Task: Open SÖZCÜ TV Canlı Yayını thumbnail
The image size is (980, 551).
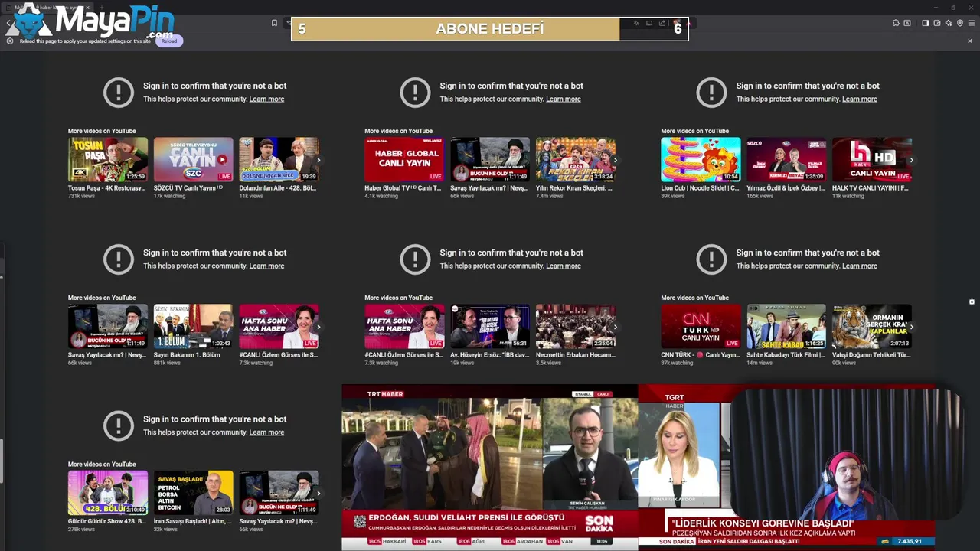Action: click(x=193, y=159)
